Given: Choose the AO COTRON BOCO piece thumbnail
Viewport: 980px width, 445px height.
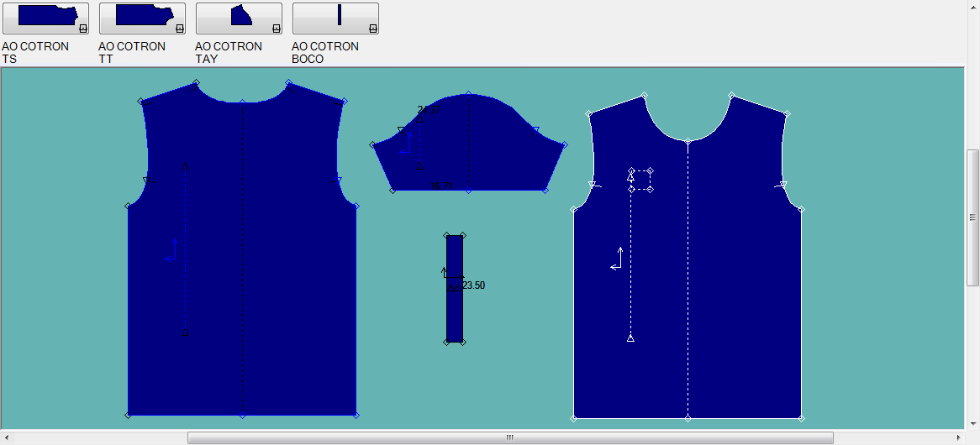Looking at the screenshot, I should point(335,18).
